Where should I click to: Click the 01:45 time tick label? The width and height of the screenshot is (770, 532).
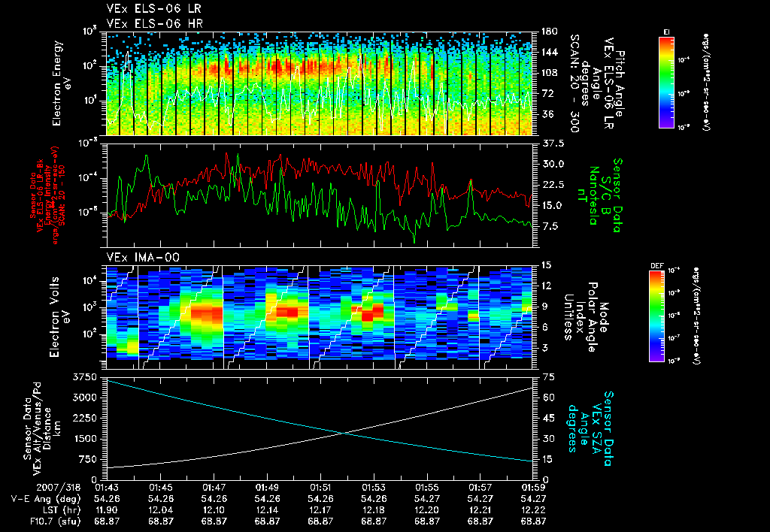(160, 488)
